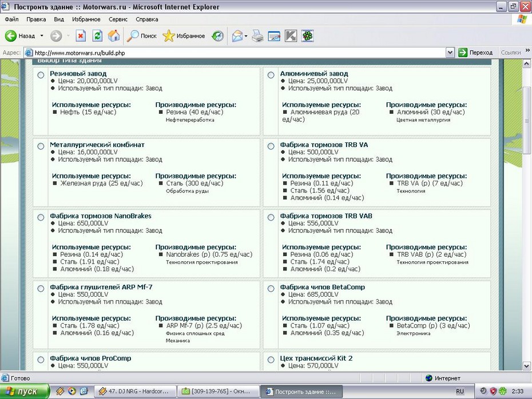The width and height of the screenshot is (532, 399).
Task: Open Избранное favorites star button
Action: coord(184,35)
